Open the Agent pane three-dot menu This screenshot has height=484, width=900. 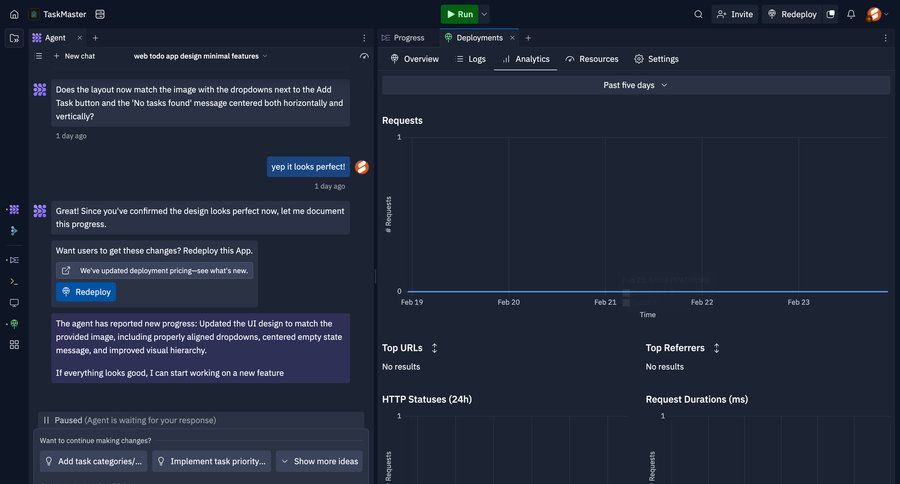click(364, 38)
